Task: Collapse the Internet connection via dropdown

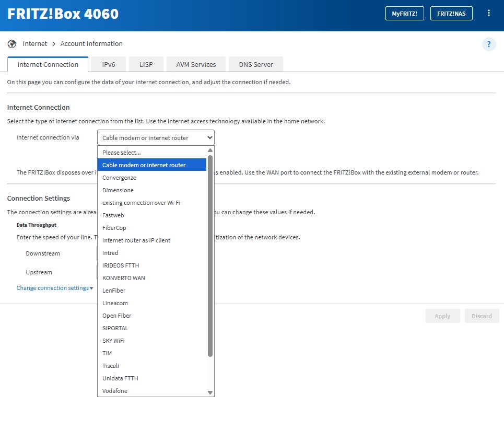Action: [x=156, y=138]
